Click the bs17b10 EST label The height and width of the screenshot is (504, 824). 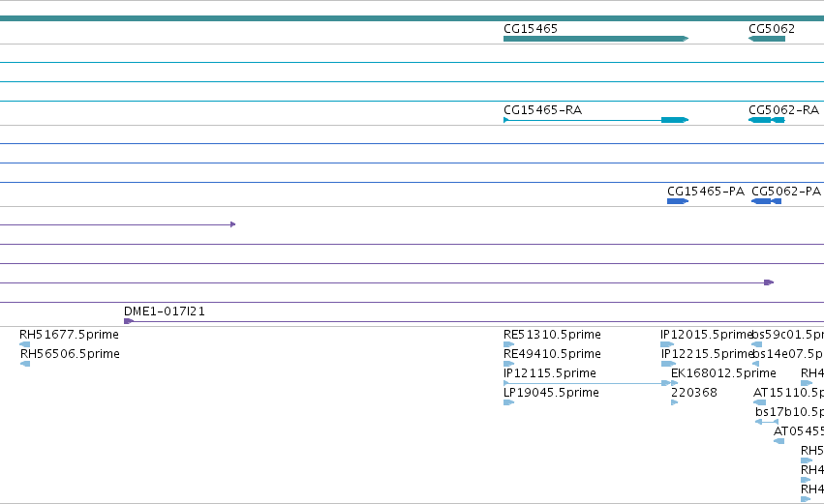coord(789,412)
